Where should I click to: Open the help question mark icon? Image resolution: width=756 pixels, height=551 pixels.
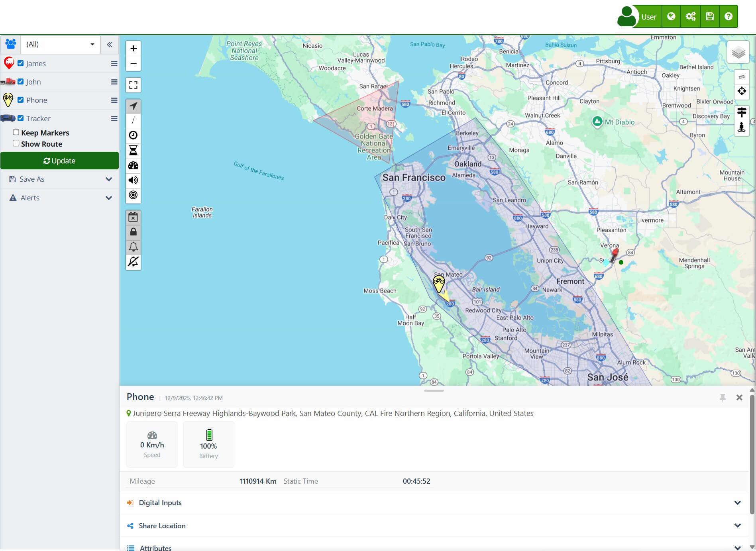point(728,16)
